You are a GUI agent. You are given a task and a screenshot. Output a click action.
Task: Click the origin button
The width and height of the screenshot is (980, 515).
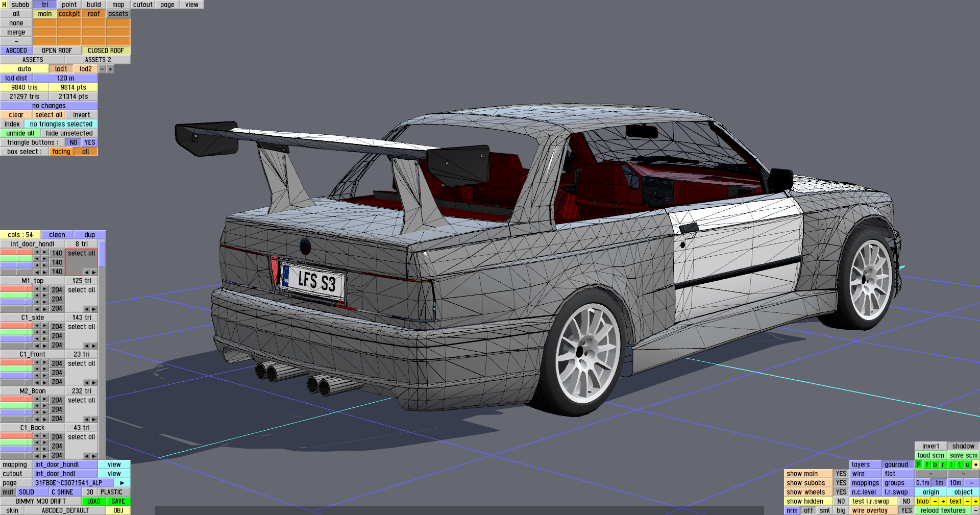931,492
